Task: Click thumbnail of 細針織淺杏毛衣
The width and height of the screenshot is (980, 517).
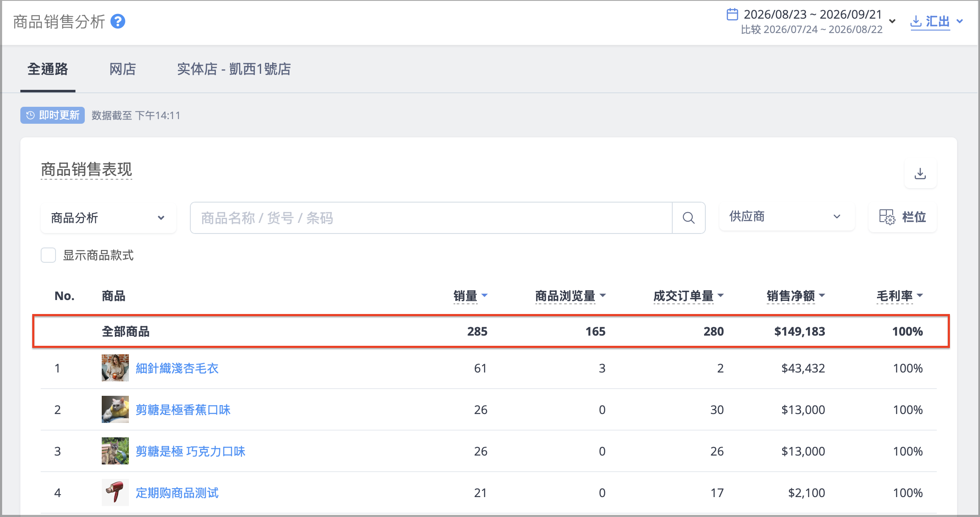Action: coord(115,368)
